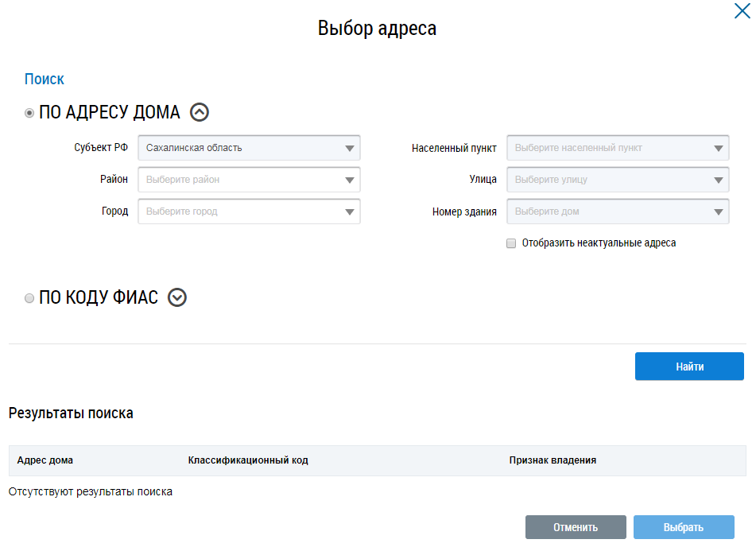Viewport: 756px width, 551px height.
Task: Open the 'Город' dropdown list
Action: click(249, 211)
